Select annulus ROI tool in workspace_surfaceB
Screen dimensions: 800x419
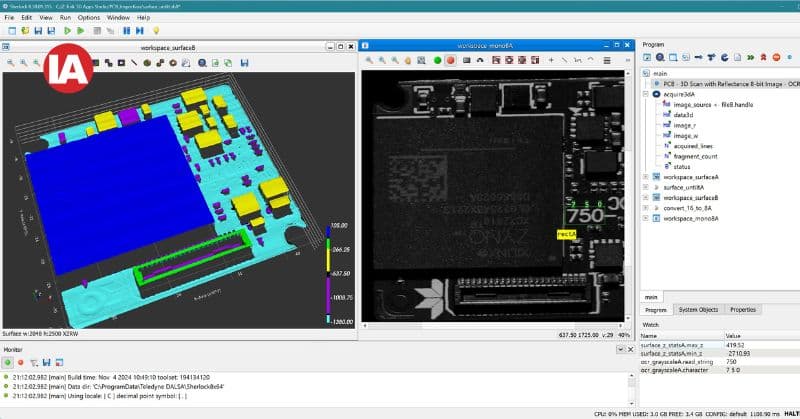click(x=173, y=63)
